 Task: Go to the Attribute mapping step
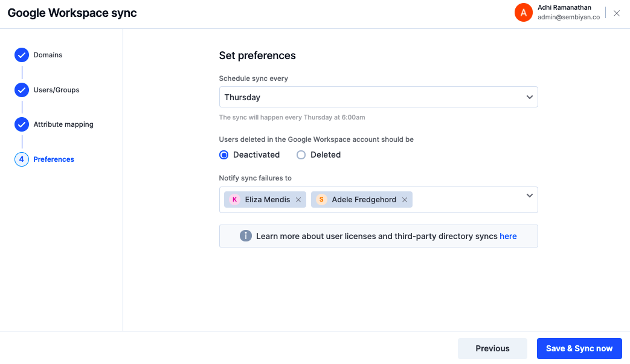point(63,124)
